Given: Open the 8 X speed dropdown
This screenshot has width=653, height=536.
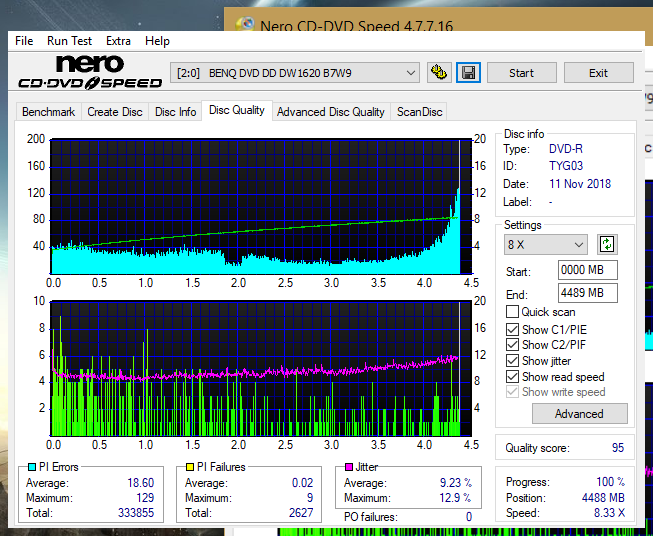Looking at the screenshot, I should pos(546,244).
